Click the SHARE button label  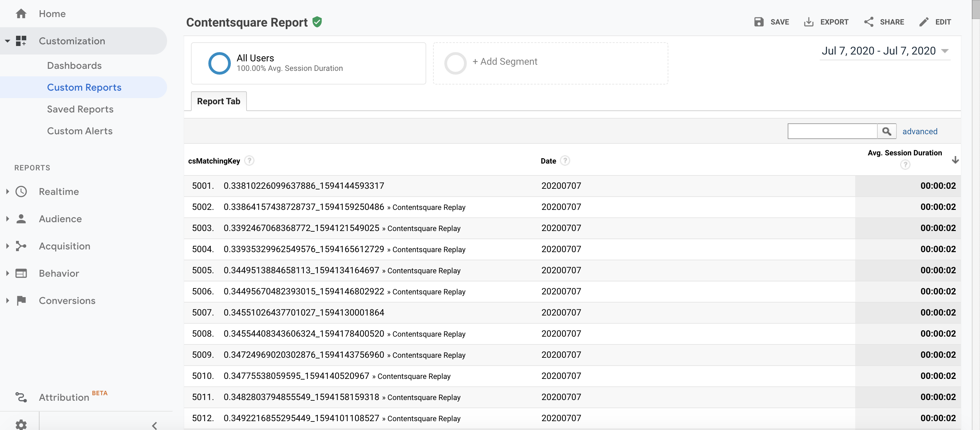[892, 22]
